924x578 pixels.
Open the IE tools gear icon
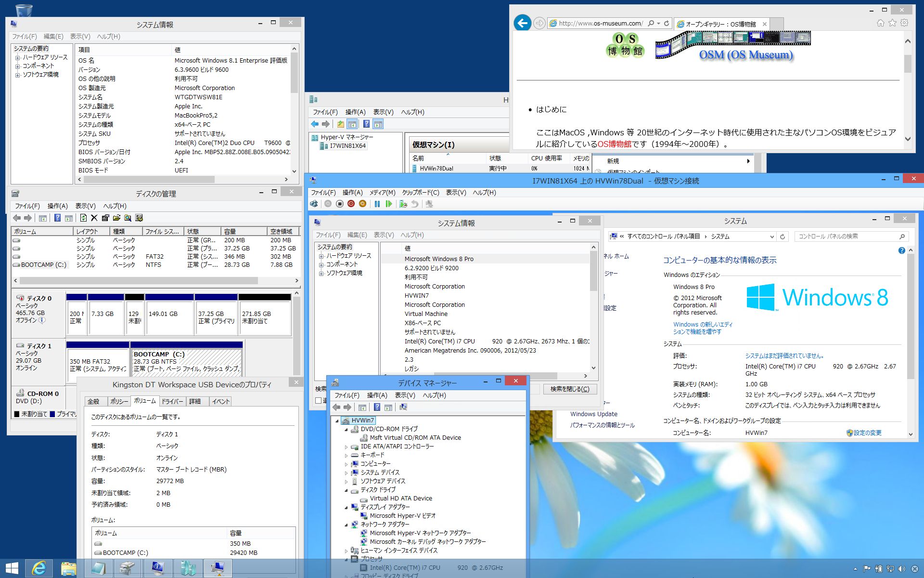904,23
